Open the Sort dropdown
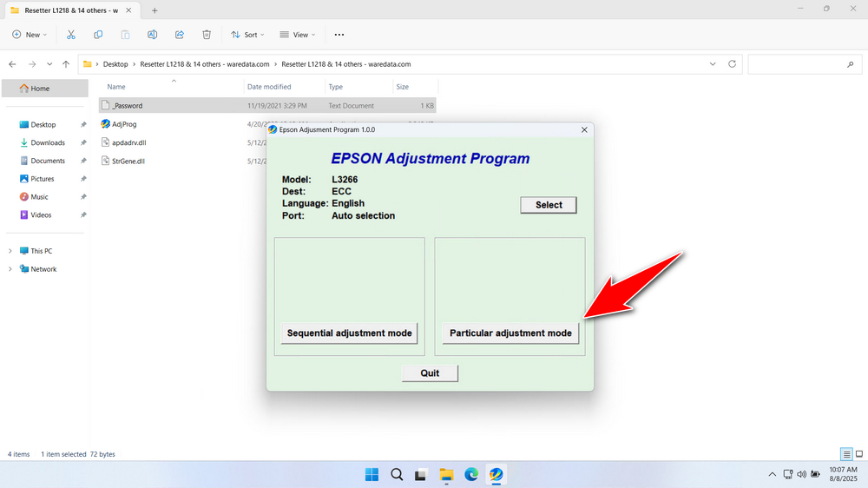Viewport: 868px width, 488px height. coord(247,35)
